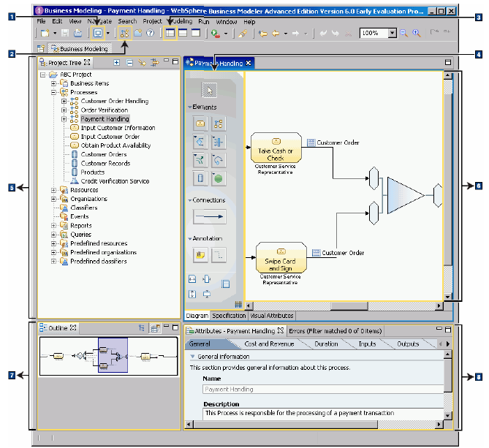This screenshot has width=489, height=448.
Task: Click the New wizard icon in toolbar
Action: (x=45, y=33)
